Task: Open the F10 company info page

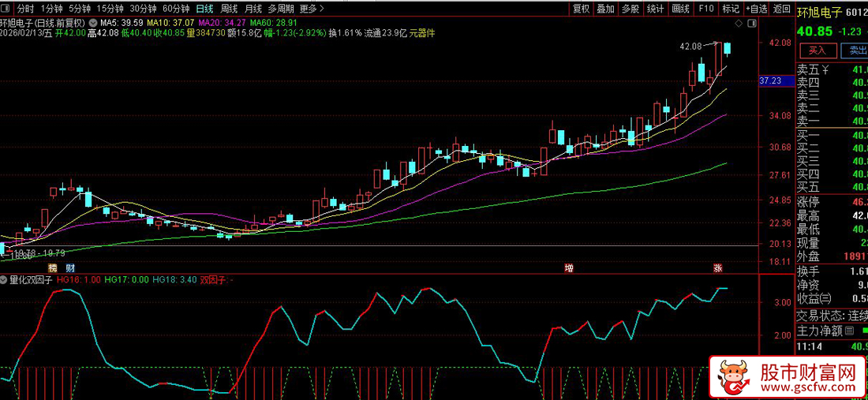Action: point(706,9)
